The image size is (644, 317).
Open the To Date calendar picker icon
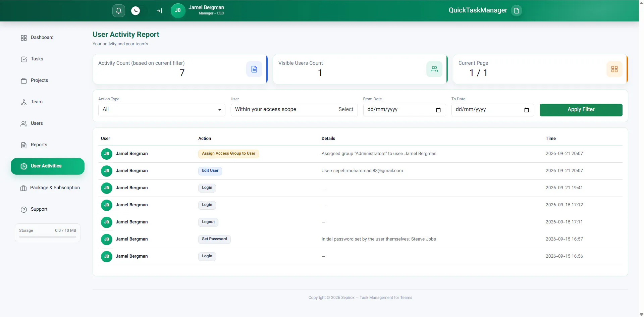[527, 110]
